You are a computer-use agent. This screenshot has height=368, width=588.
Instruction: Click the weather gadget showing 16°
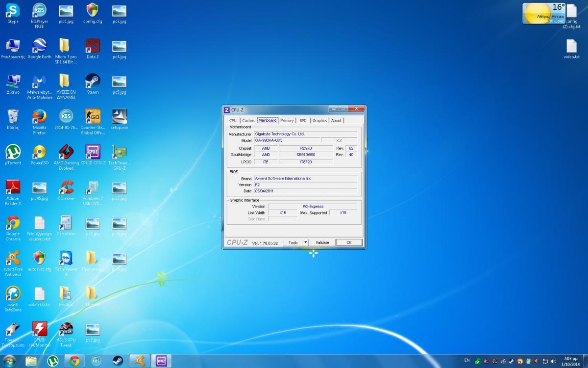543,13
